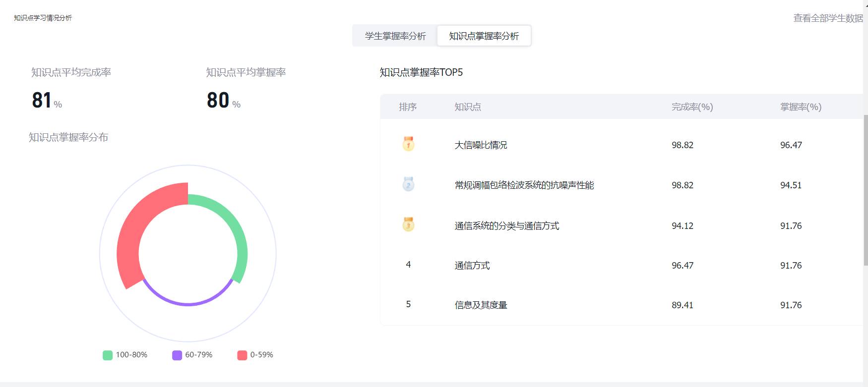The image size is (868, 387).
Task: Click the vertical scrollbar on right edge
Action: pos(866,188)
